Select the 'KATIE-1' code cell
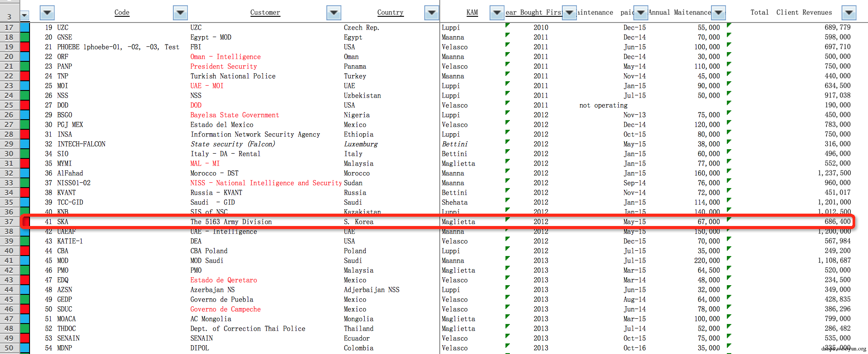 [70, 241]
